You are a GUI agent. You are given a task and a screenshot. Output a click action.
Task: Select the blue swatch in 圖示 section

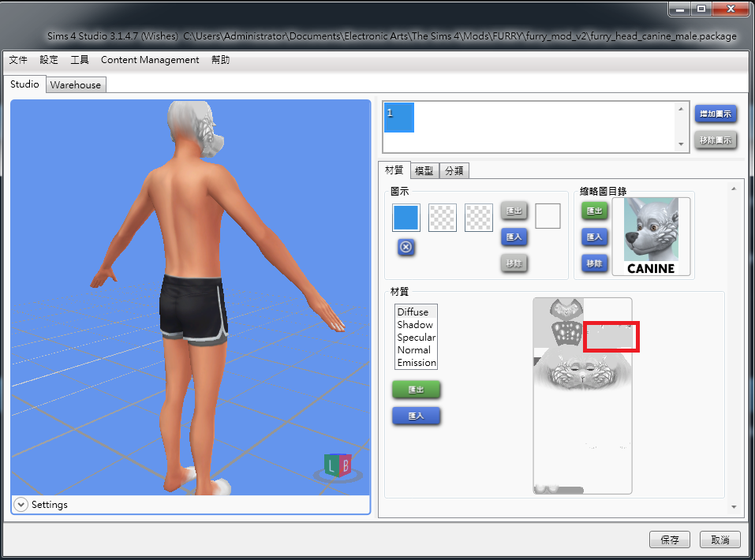406,217
